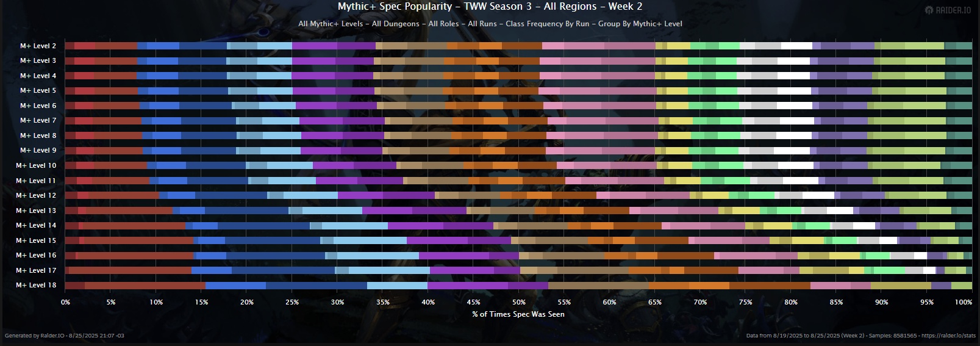Viewport: 980px width, 346px height.
Task: Select the 'M+ Level 4' axis label
Action: (x=38, y=76)
